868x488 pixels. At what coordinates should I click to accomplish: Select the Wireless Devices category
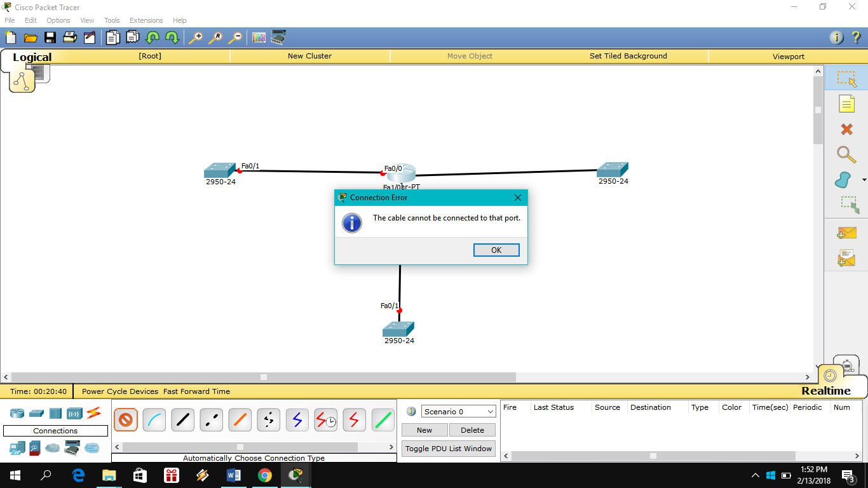[x=75, y=413]
